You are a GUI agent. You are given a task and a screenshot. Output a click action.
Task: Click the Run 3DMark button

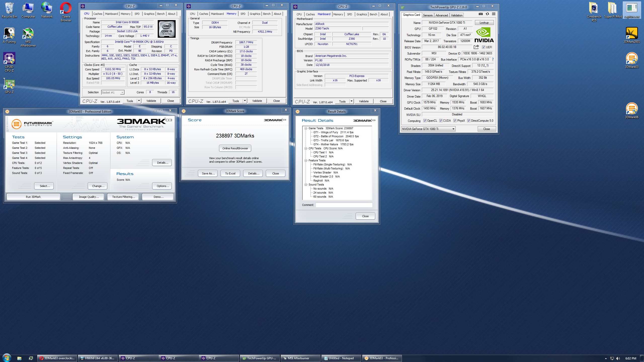pos(33,197)
